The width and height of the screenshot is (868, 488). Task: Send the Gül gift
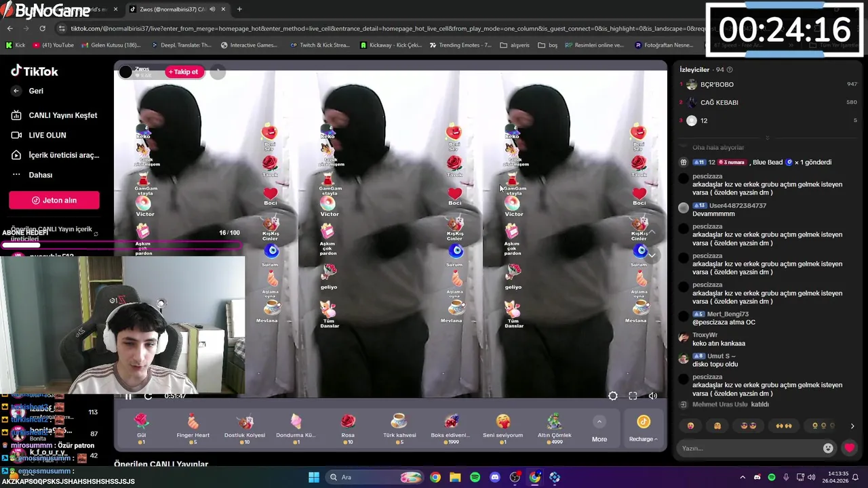coord(141,428)
